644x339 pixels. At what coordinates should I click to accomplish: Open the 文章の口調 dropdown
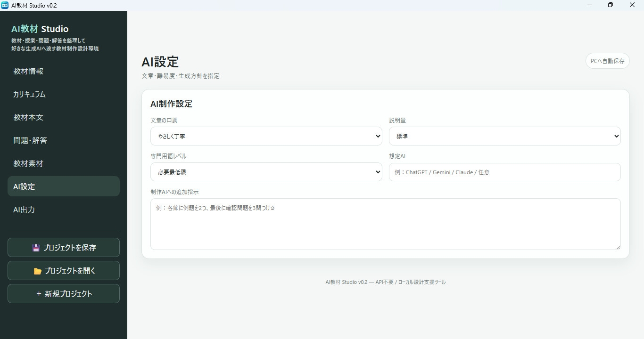(x=266, y=136)
